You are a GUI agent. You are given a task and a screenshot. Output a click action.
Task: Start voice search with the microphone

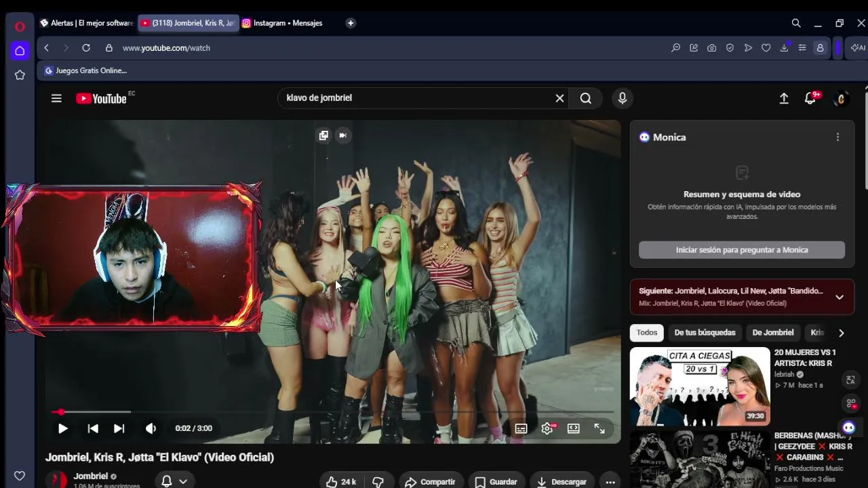(623, 98)
